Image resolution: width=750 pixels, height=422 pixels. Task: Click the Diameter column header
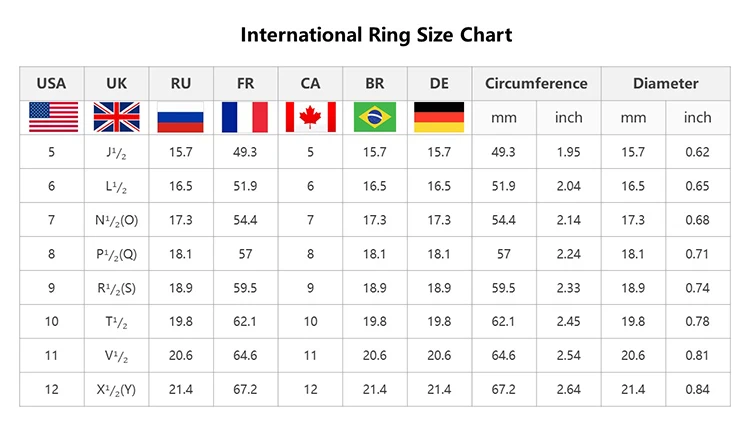(665, 83)
